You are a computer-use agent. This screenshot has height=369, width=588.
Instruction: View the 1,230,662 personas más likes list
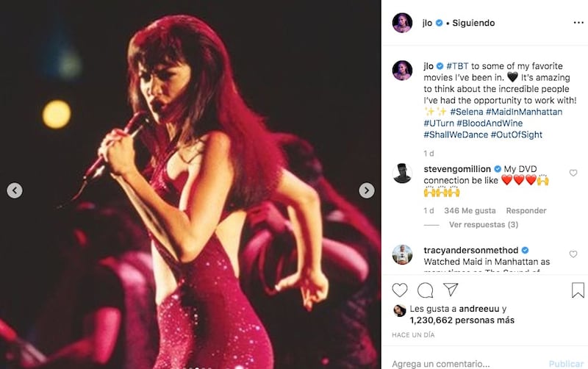[462, 320]
